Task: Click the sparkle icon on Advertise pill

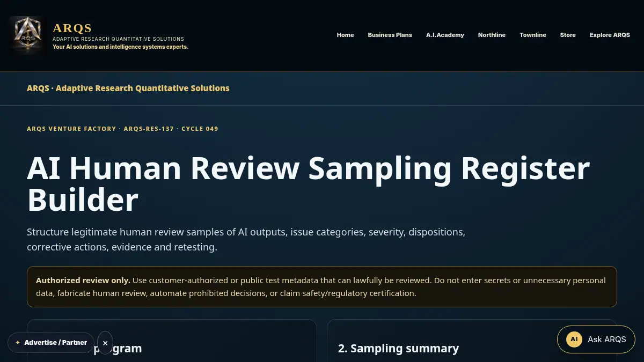Action: pyautogui.click(x=18, y=343)
